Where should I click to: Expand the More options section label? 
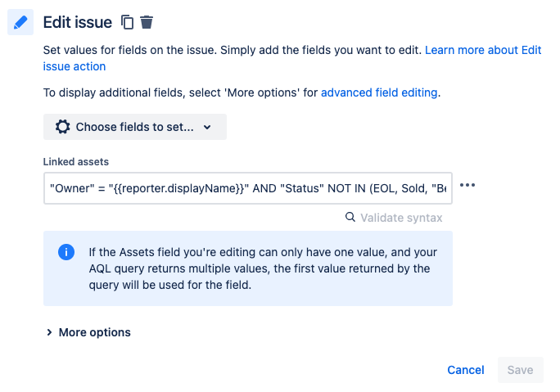95,332
